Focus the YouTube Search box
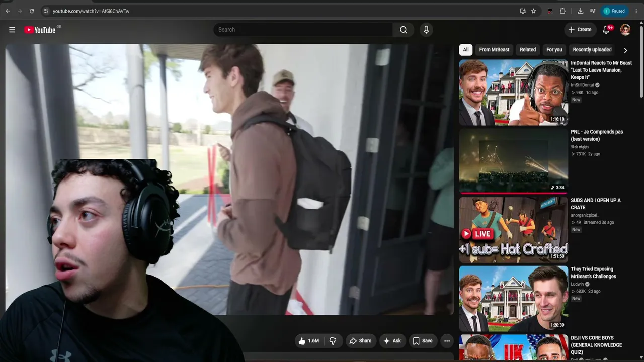644x362 pixels. pyautogui.click(x=303, y=30)
